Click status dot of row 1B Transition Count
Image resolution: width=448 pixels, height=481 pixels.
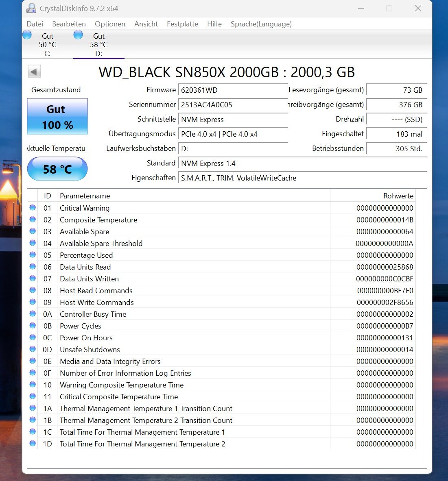click(x=33, y=420)
